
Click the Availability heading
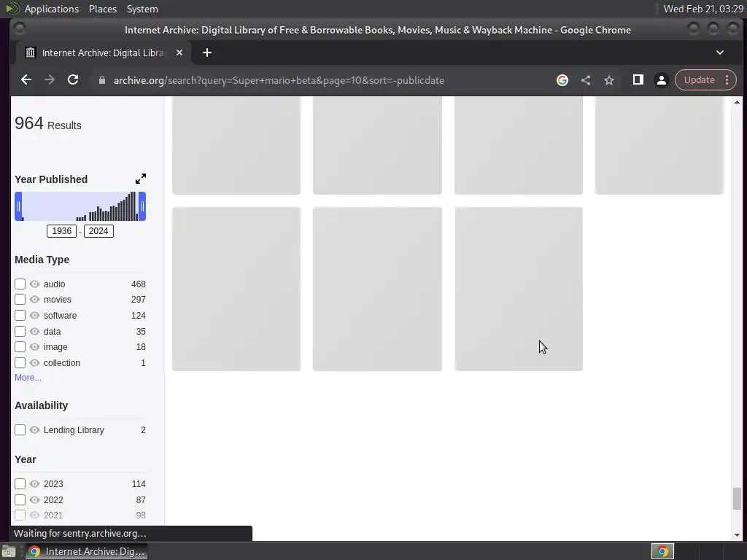point(42,405)
